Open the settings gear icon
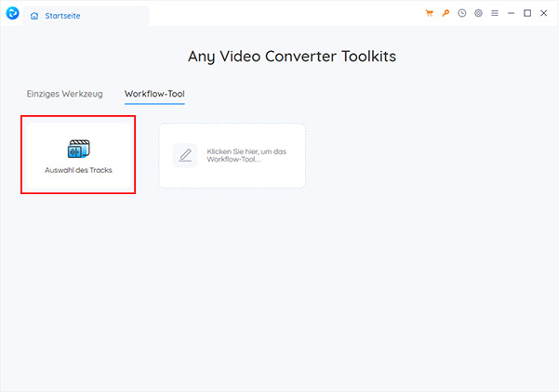Image resolution: width=558 pixels, height=392 pixels. point(478,14)
